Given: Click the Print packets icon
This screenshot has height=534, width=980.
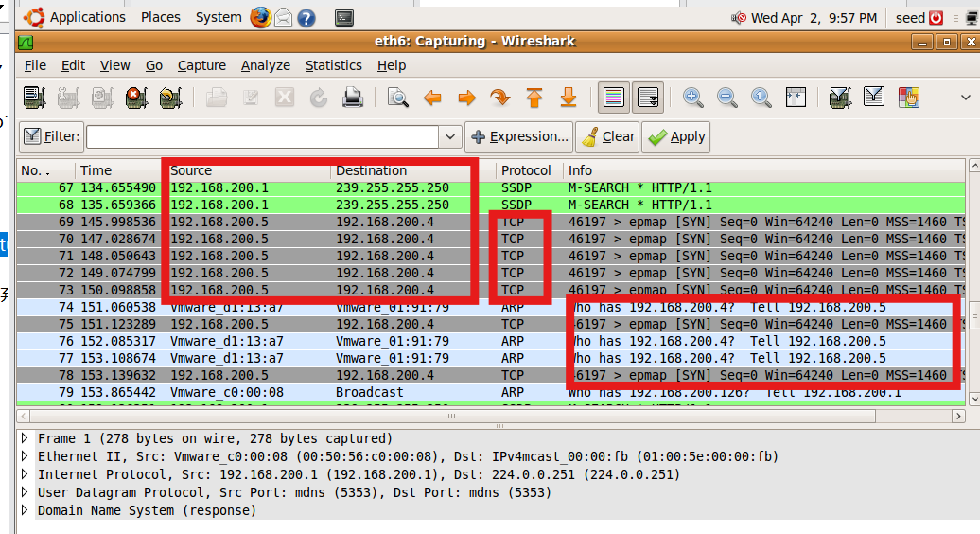Looking at the screenshot, I should pyautogui.click(x=353, y=98).
